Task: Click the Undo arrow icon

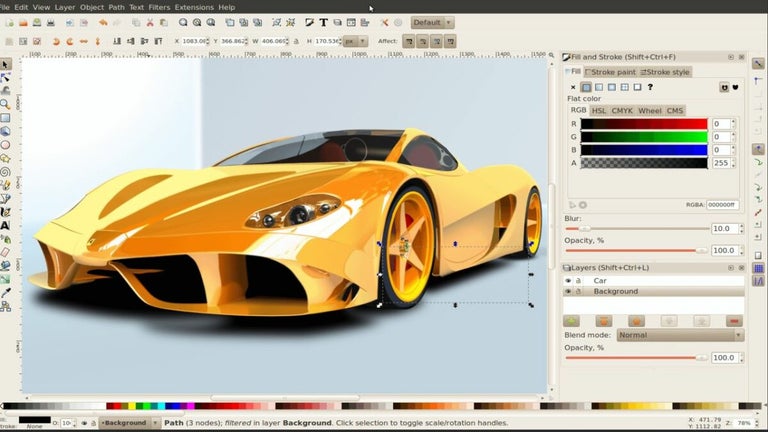Action: (103, 23)
